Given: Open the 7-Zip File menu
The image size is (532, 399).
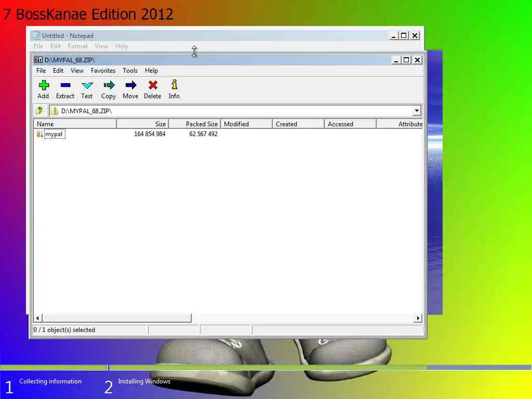Looking at the screenshot, I should point(41,71).
